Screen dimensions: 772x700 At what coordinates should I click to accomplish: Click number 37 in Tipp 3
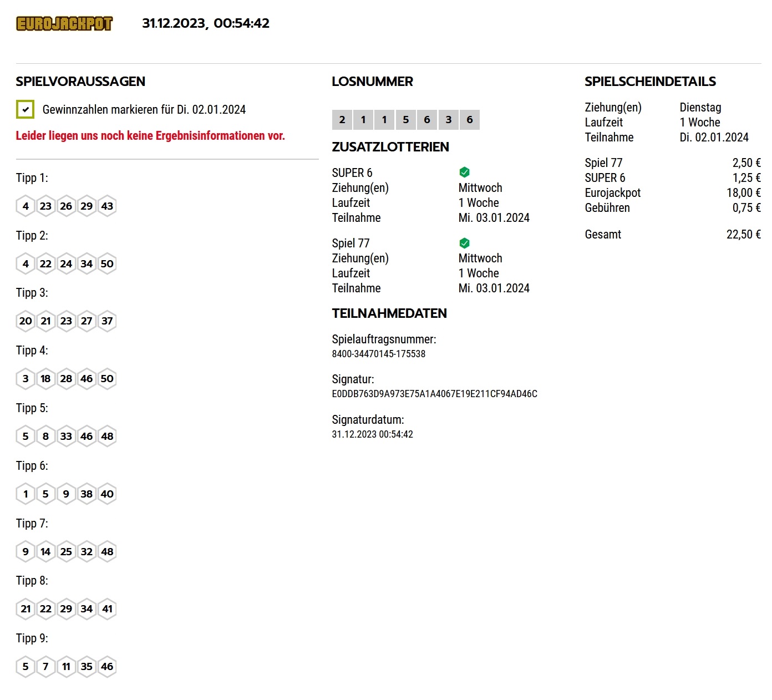(107, 321)
